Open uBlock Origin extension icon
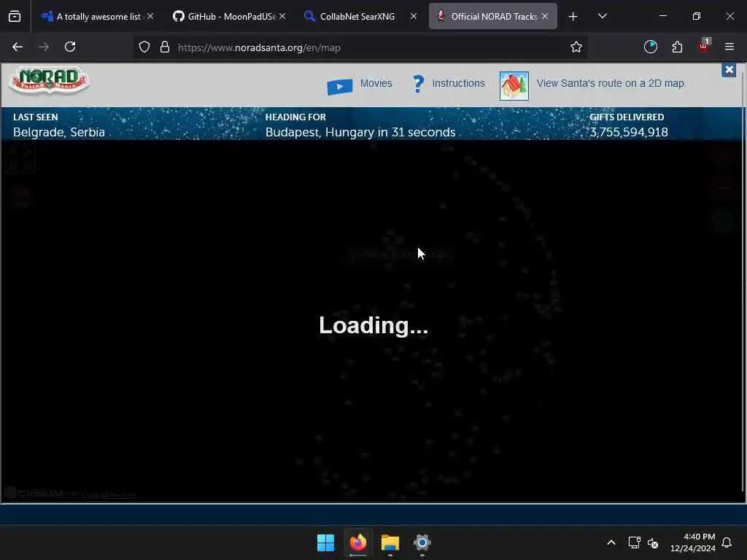Viewport: 747px width, 560px height. point(704,46)
